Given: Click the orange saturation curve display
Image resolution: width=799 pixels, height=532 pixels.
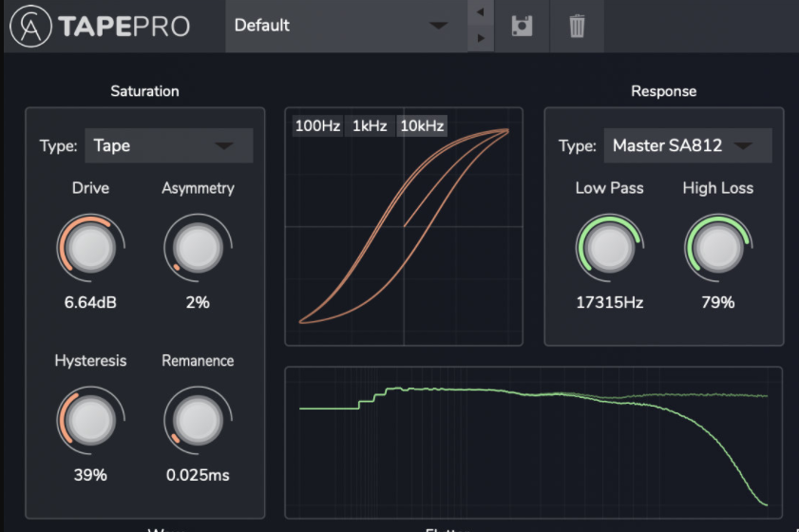Looking at the screenshot, I should tap(404, 227).
